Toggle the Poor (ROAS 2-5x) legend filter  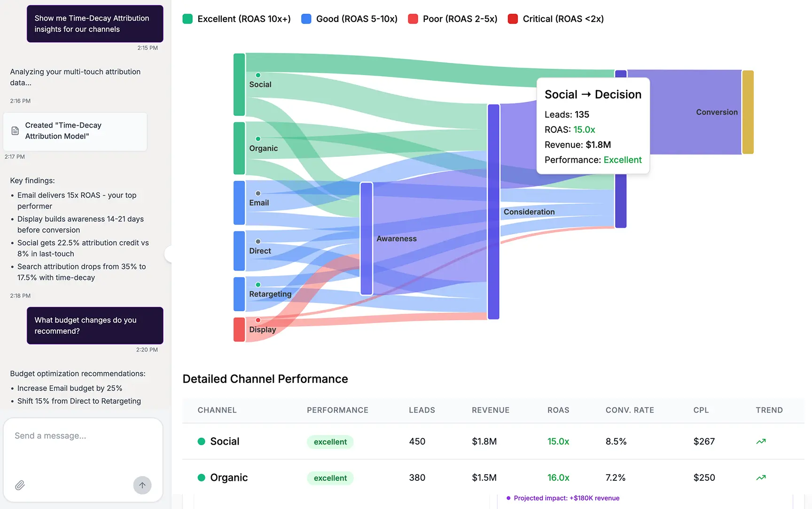point(414,19)
